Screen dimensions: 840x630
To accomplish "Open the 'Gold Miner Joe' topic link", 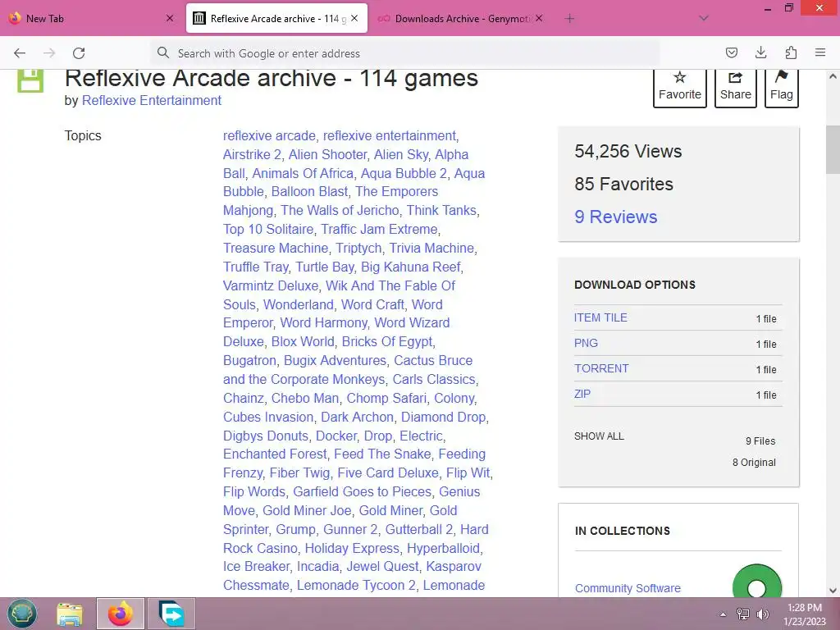I will pos(307,510).
